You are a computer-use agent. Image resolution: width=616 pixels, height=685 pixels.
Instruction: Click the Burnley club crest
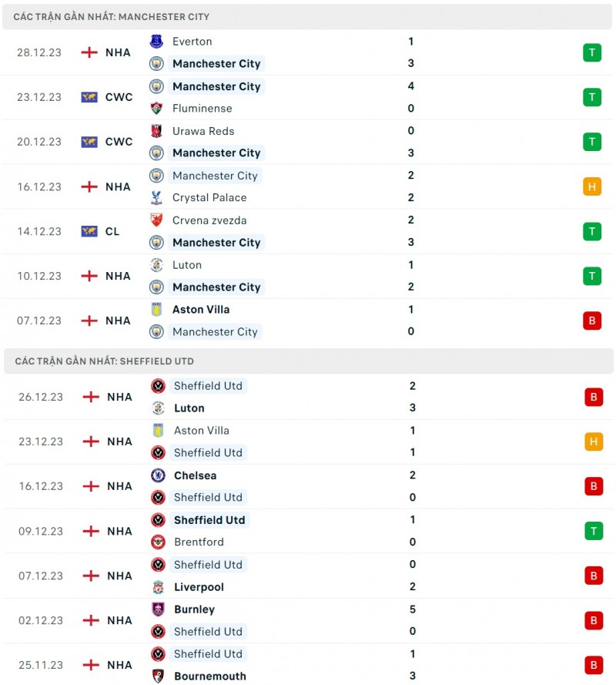tap(158, 609)
